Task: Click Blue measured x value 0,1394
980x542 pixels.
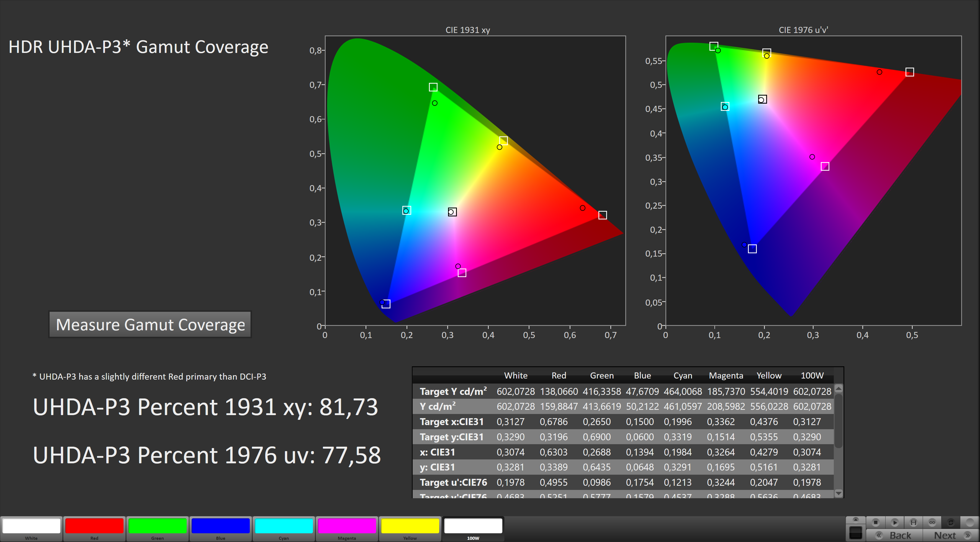Action: 640,452
